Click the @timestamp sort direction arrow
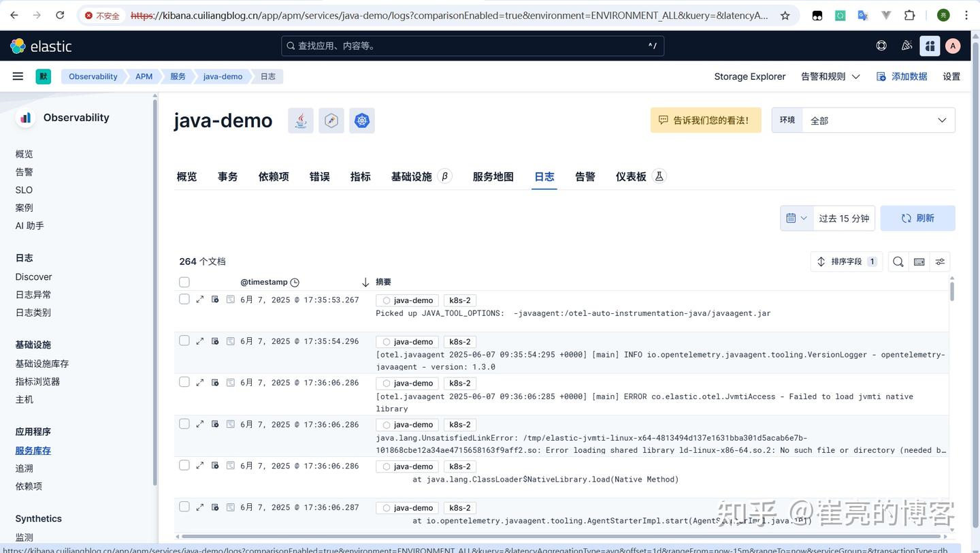Screen dimensions: 980x553 tap(365, 281)
